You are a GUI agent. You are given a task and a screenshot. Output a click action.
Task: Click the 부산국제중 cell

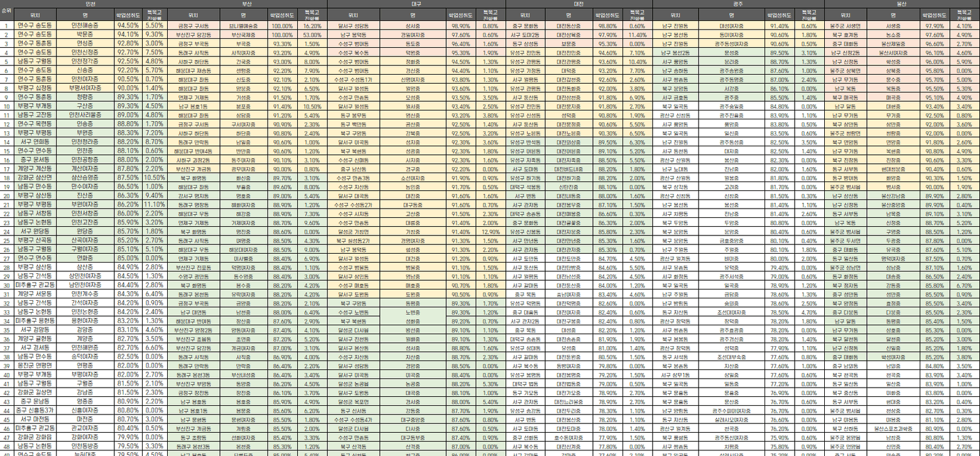click(x=242, y=35)
